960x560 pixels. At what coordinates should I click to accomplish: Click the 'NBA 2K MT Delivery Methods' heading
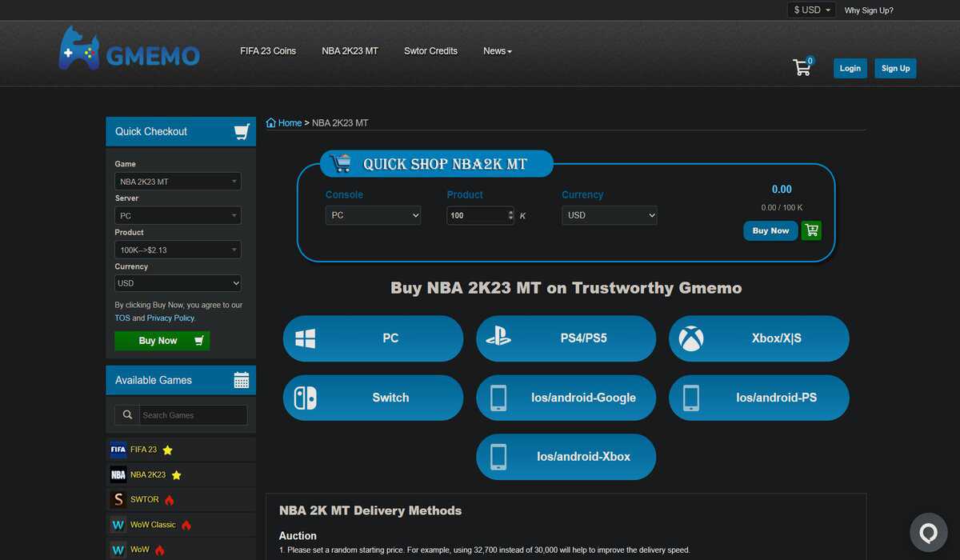pos(370,510)
